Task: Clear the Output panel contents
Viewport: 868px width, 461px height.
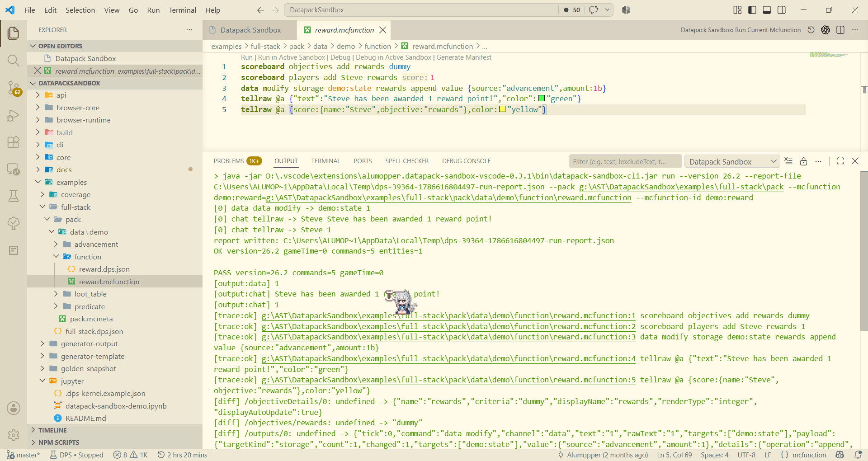Action: pos(788,161)
